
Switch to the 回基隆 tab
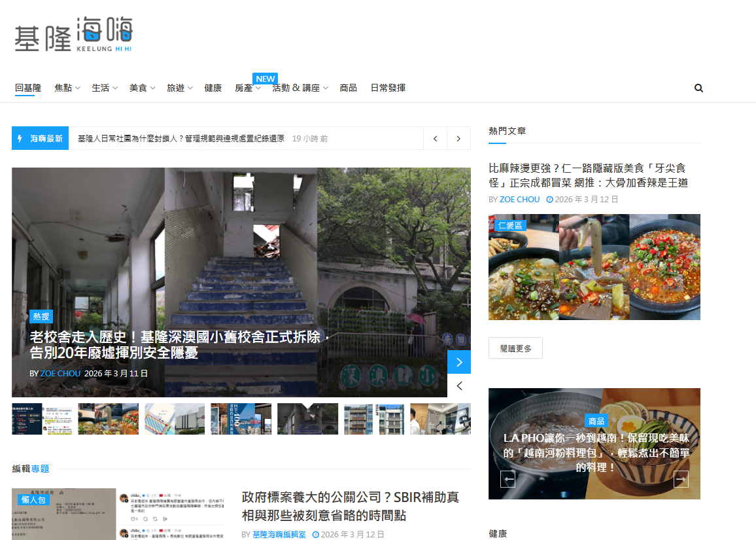(x=27, y=88)
